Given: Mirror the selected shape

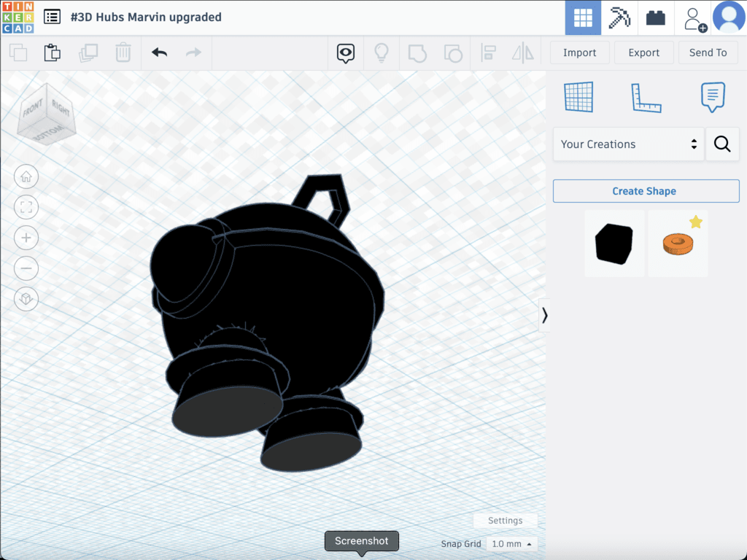Looking at the screenshot, I should pos(523,52).
